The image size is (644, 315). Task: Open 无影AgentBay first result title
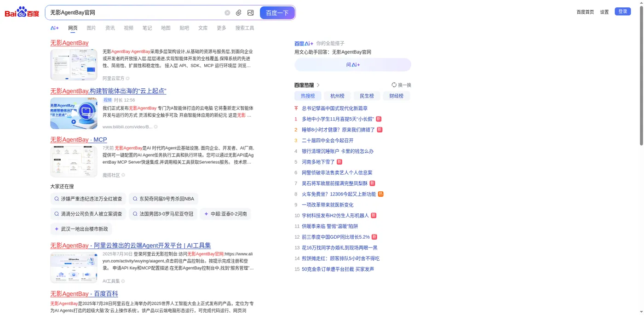click(69, 43)
